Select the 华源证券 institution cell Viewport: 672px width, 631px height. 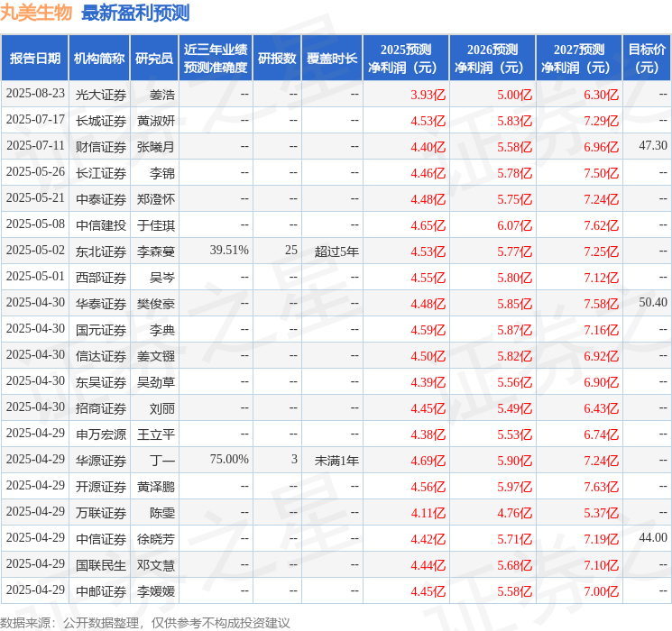pos(101,461)
